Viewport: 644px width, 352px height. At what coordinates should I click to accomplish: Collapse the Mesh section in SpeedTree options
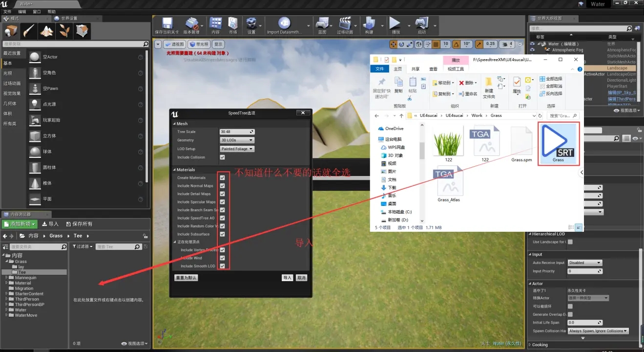tap(174, 124)
